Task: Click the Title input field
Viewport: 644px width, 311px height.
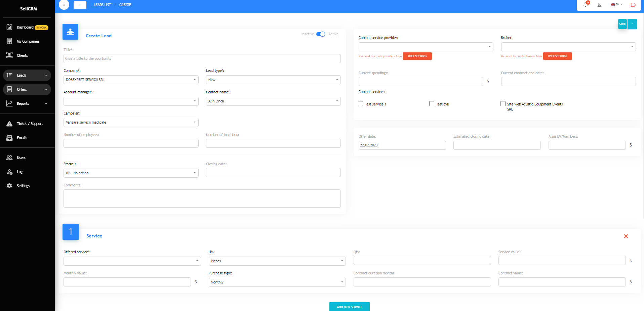Action: pyautogui.click(x=202, y=58)
